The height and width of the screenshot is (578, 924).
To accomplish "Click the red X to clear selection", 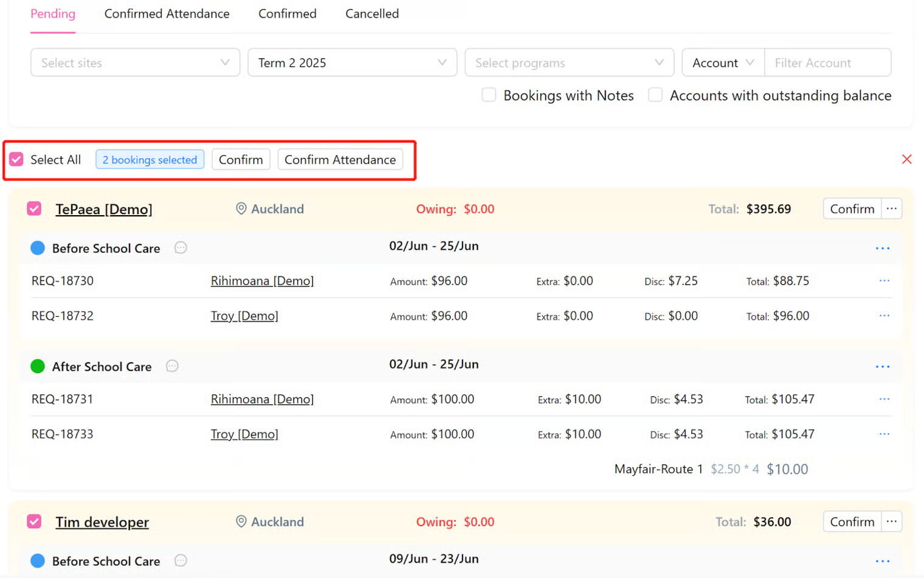I will tap(906, 159).
